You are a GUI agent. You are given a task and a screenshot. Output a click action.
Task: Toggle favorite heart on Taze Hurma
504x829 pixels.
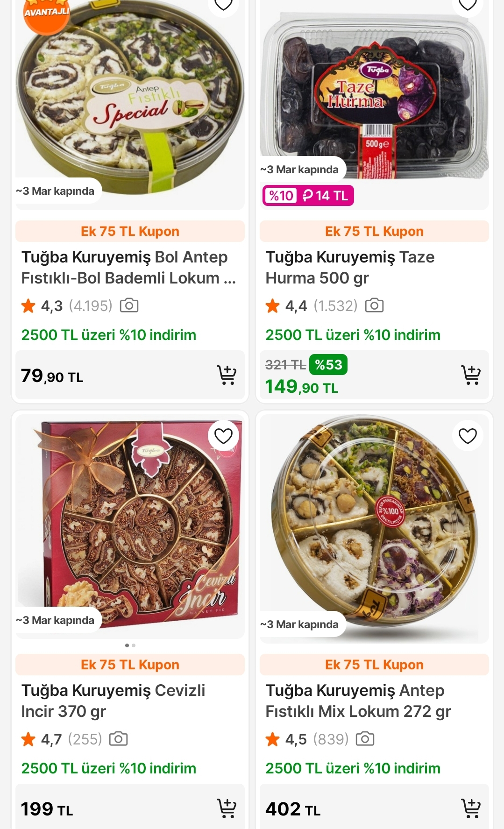click(468, 5)
